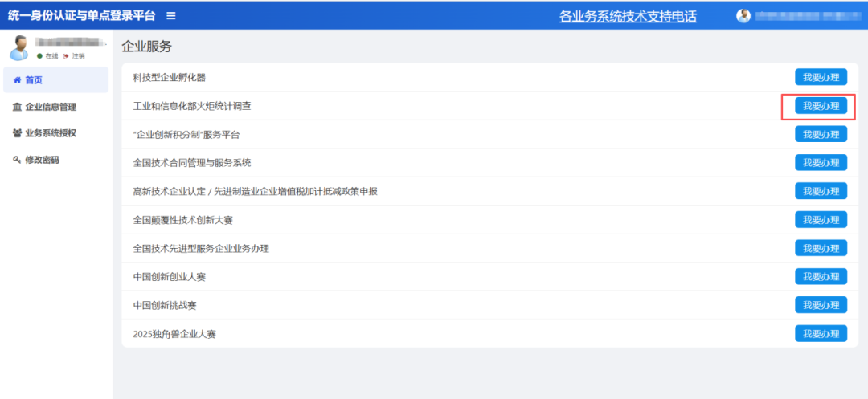
Task: Click 我要办理 for 科技型企业孵化器
Action: pyautogui.click(x=821, y=77)
